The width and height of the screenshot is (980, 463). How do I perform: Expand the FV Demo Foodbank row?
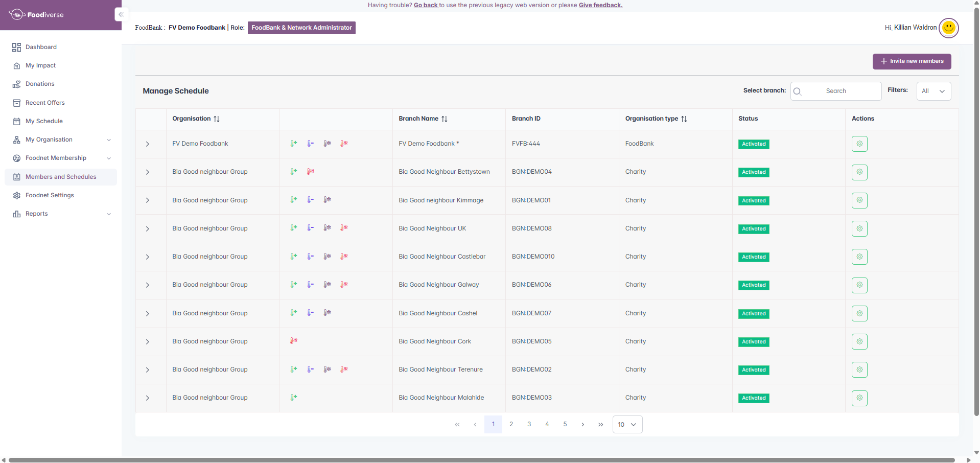[x=148, y=144]
